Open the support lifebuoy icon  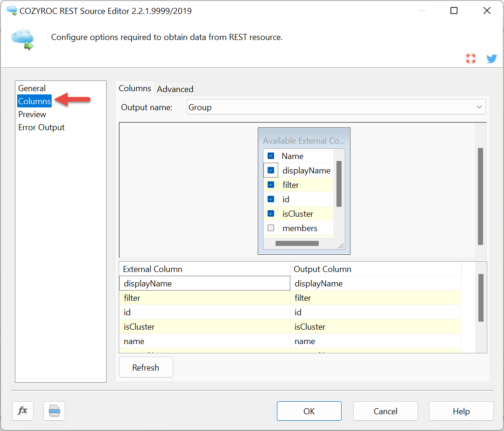point(470,59)
